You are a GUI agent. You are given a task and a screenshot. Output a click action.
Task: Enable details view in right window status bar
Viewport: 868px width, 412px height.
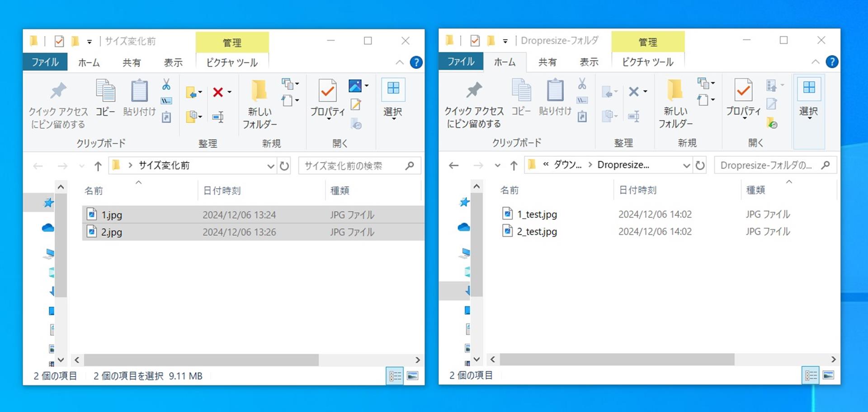811,375
